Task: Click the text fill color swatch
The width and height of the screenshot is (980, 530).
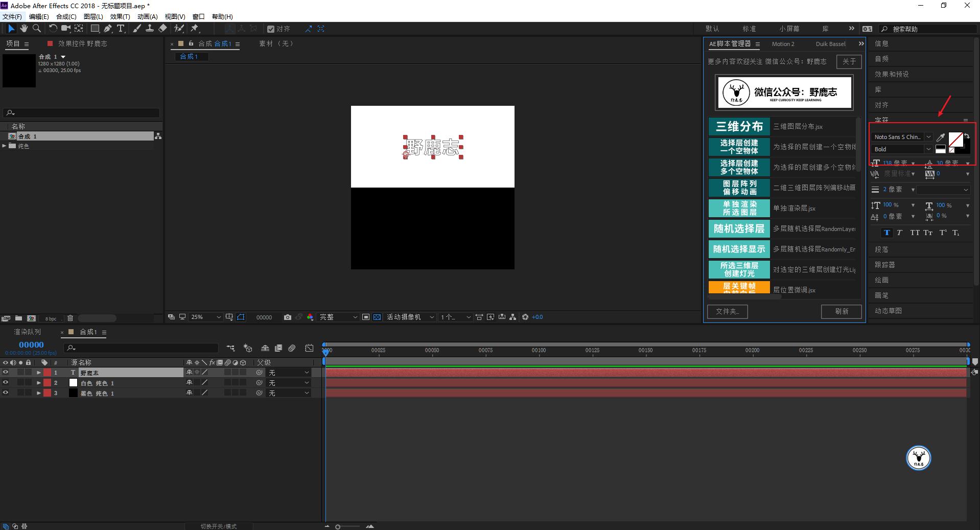Action: (x=954, y=139)
